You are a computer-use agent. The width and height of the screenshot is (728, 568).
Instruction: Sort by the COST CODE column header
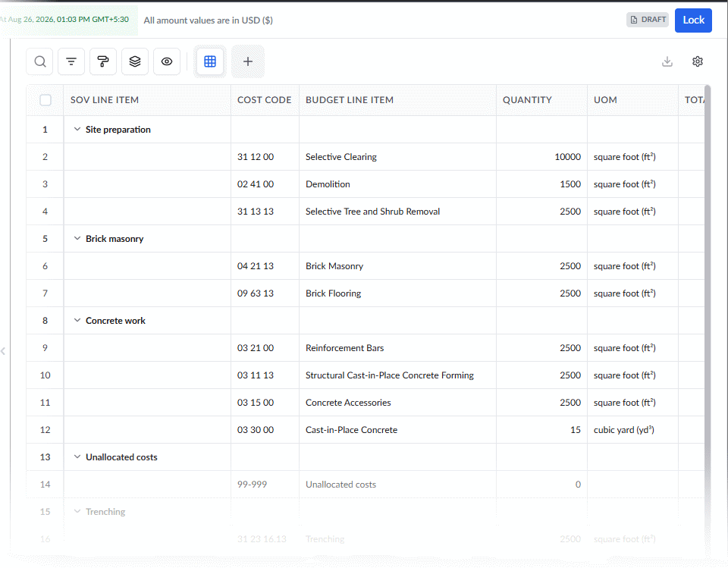(x=264, y=100)
